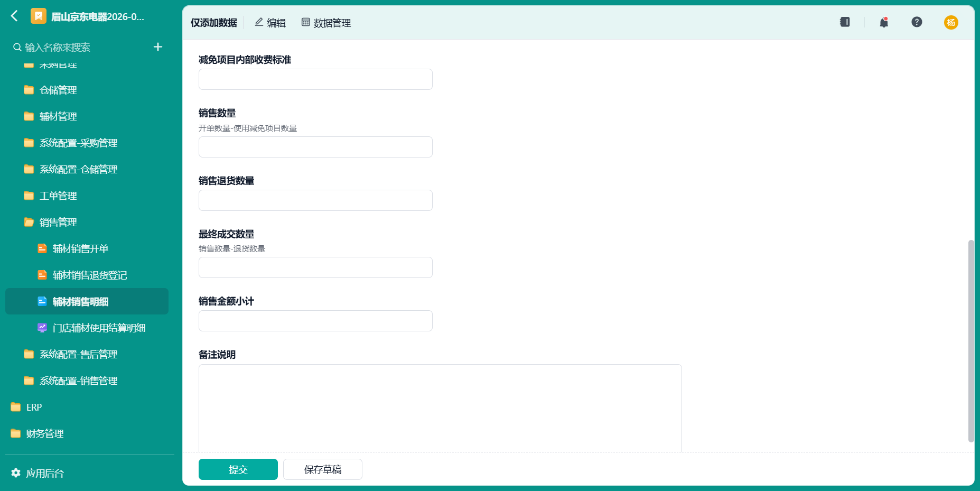Open the notebook icon in top bar
980x491 pixels.
(845, 22)
